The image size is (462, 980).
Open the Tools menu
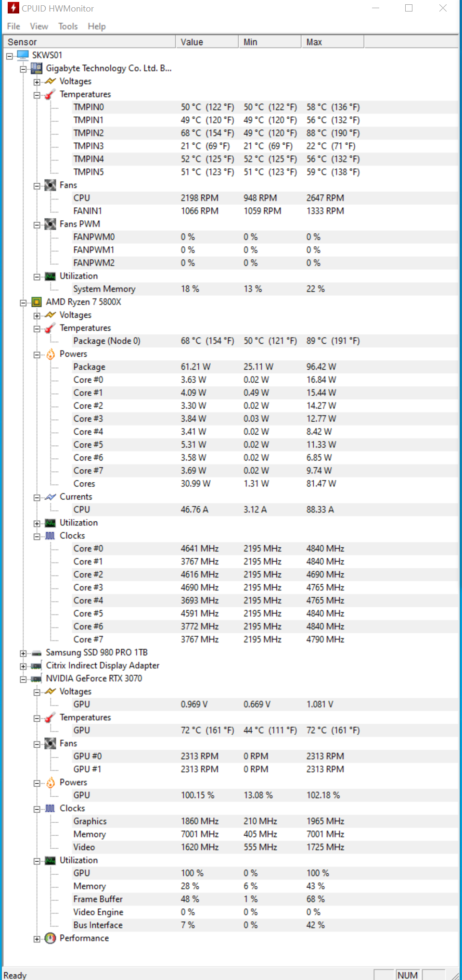68,26
